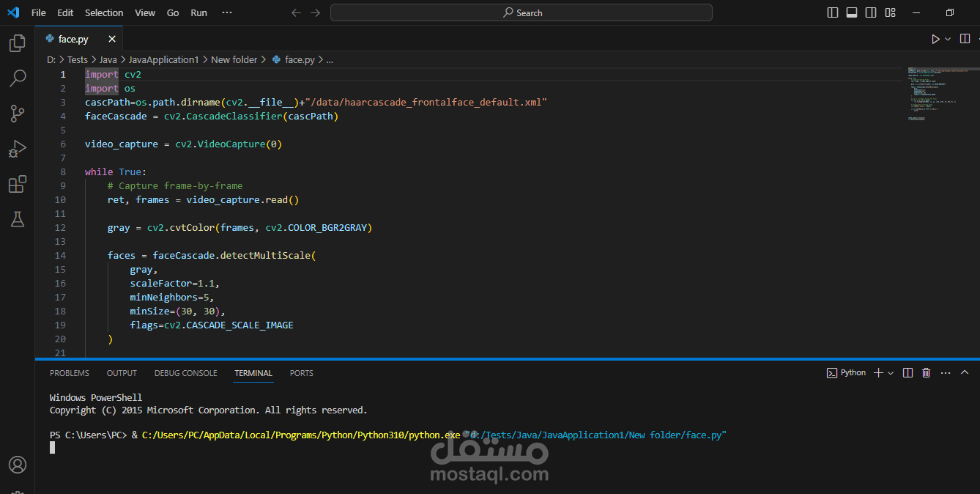Switch to the DEBUG CONSOLE tab
The image size is (980, 494).
185,373
